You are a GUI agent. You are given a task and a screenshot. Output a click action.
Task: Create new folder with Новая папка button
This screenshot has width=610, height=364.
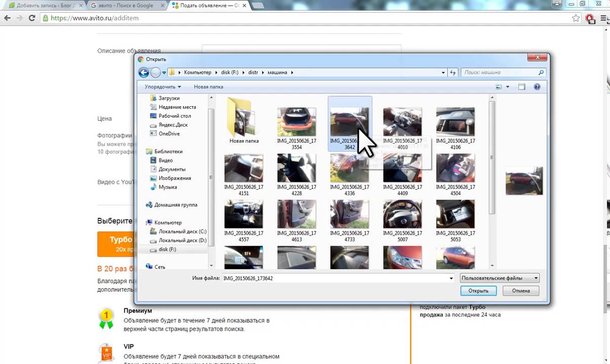click(208, 86)
